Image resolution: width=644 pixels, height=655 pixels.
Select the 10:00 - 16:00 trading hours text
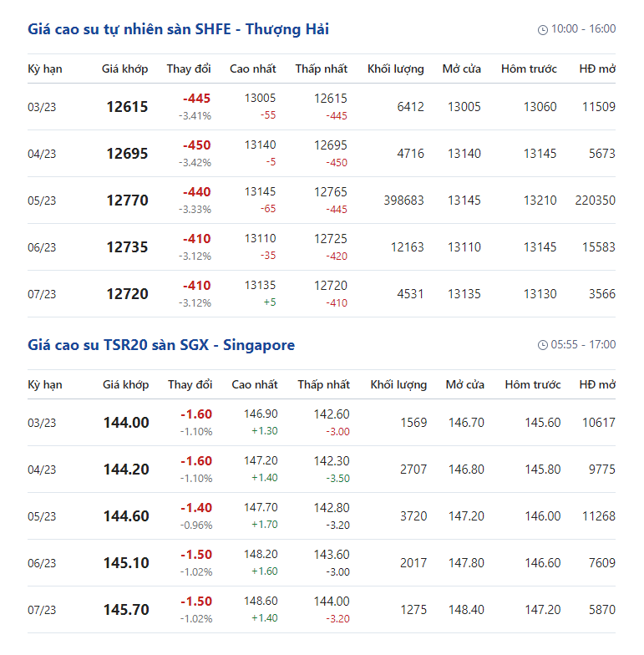coord(583,28)
